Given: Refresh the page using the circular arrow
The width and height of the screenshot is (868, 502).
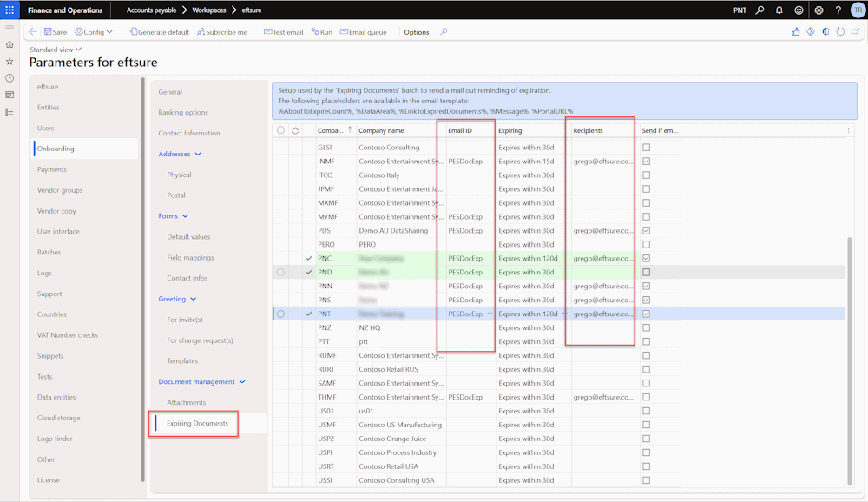Looking at the screenshot, I should pyautogui.click(x=840, y=31).
